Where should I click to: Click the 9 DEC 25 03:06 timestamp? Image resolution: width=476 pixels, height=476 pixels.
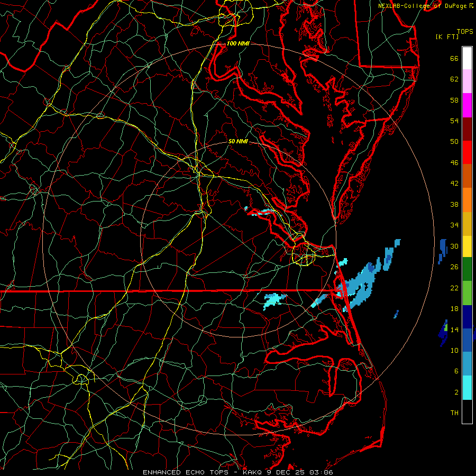point(300,472)
